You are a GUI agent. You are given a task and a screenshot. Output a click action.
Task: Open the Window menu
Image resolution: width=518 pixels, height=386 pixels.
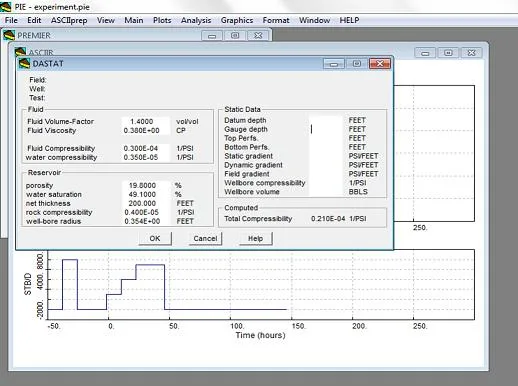[314, 20]
